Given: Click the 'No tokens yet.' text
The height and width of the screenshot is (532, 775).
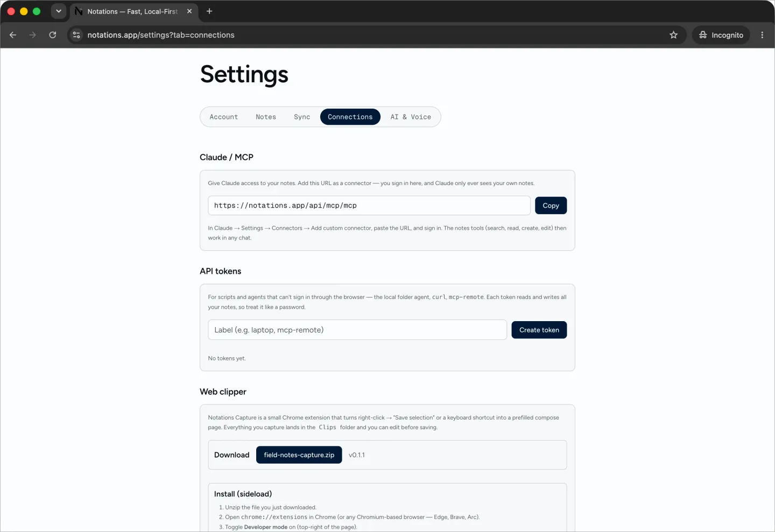Looking at the screenshot, I should pyautogui.click(x=227, y=358).
